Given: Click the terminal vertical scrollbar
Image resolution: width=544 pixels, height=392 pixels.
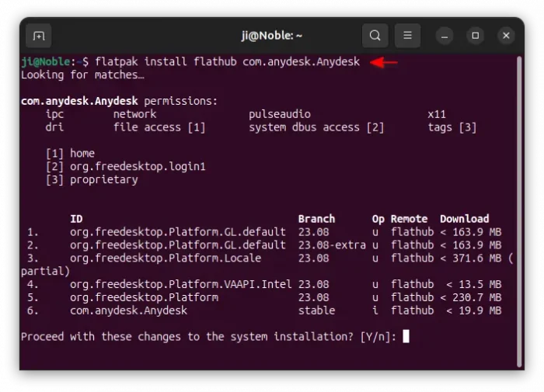Looking at the screenshot, I should click(x=519, y=211).
